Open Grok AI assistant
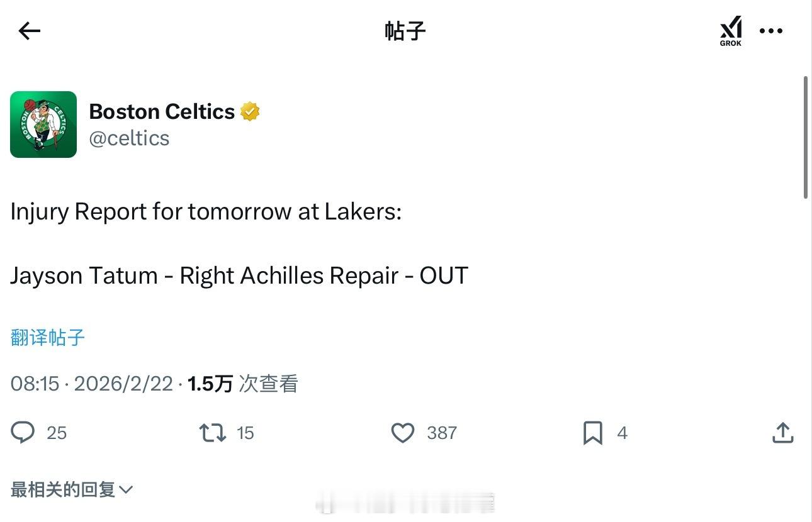The width and height of the screenshot is (812, 522). [731, 31]
